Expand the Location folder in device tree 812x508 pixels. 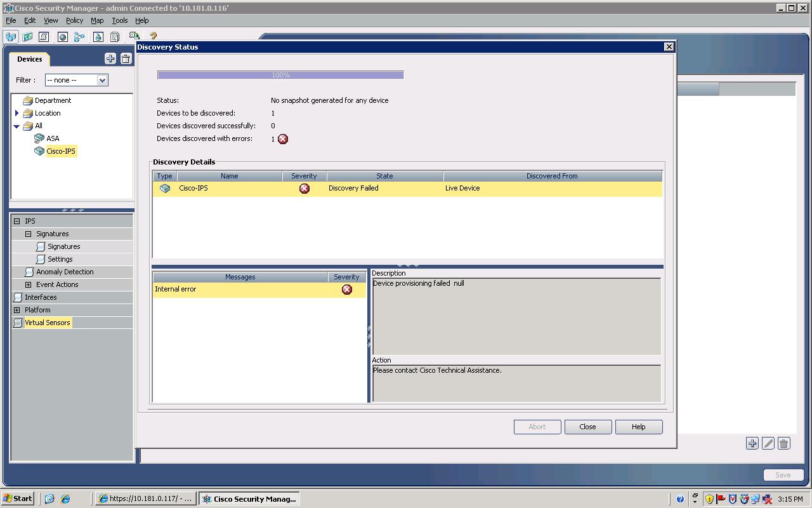coord(17,113)
